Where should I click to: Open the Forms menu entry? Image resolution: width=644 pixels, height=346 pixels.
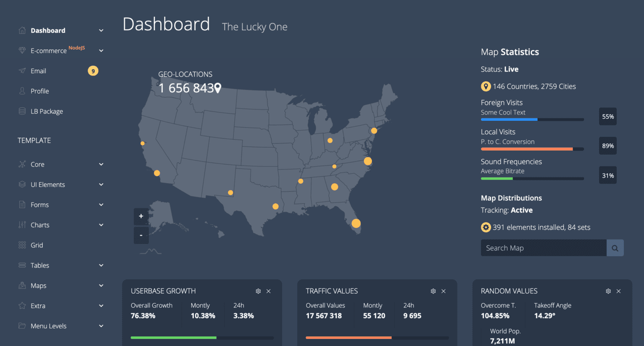[x=40, y=204]
